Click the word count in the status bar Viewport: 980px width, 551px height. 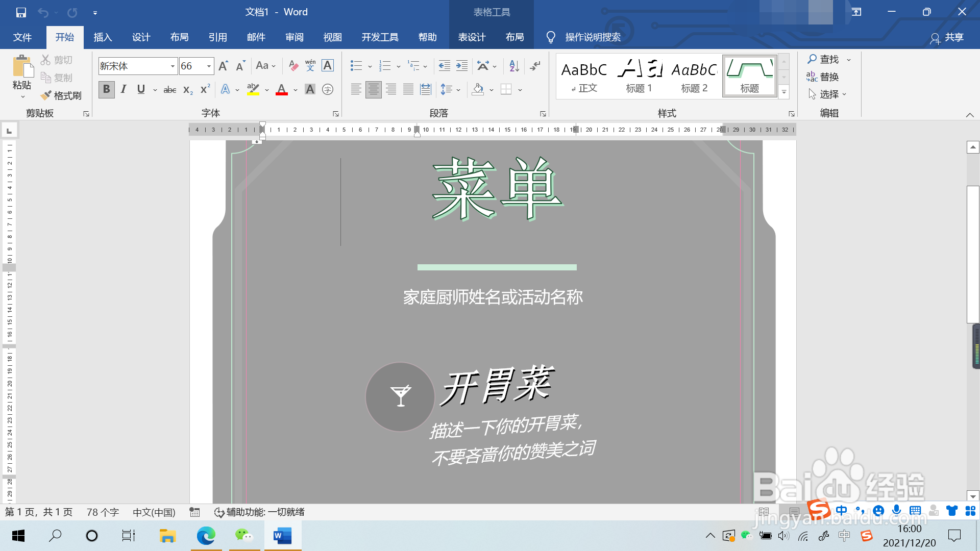102,512
